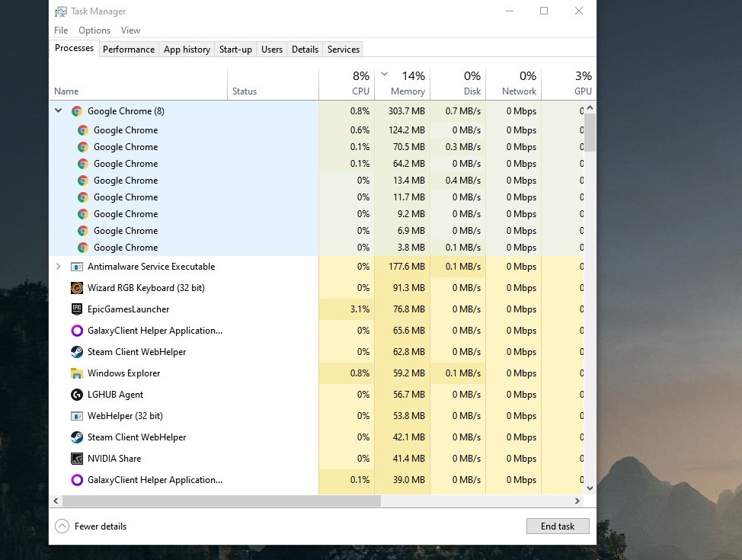This screenshot has width=742, height=560.
Task: Click Steam icon in the 42.1 MB row
Action: (x=77, y=437)
